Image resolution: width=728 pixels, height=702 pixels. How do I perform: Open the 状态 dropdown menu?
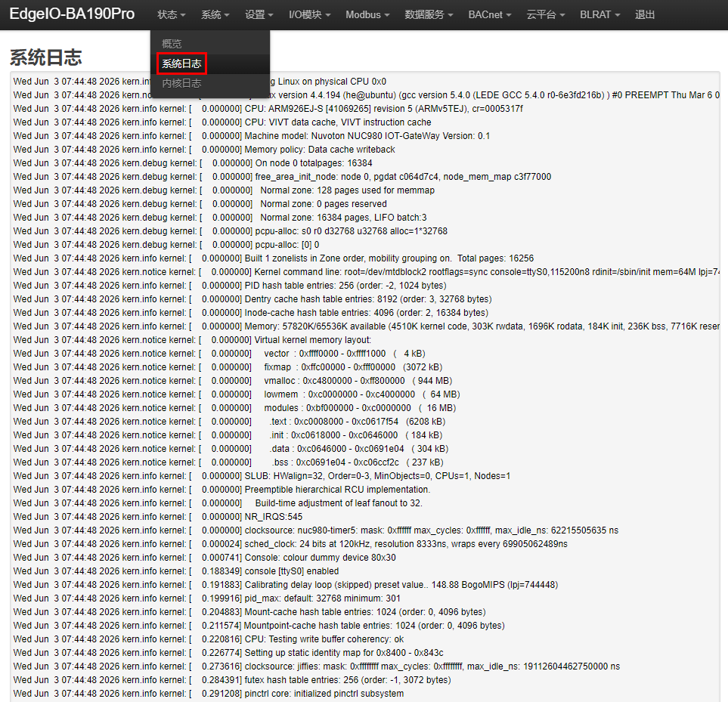tap(172, 15)
